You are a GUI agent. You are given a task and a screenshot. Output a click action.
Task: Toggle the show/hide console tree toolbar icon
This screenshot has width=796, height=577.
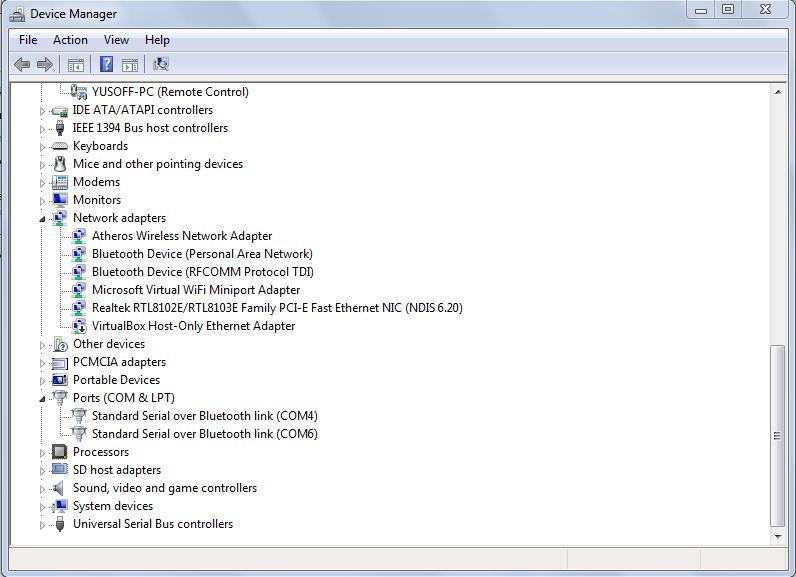(x=76, y=65)
